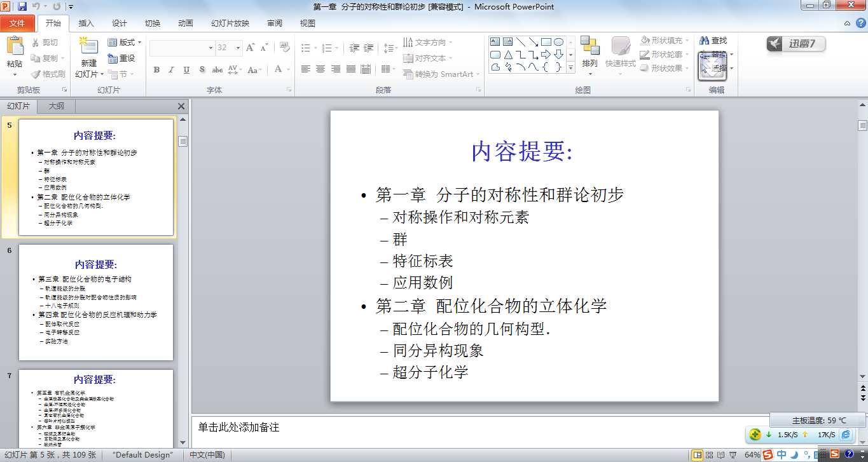Screen dimensions: 868x462
Task: Click Quick Styles (快速样式) button
Action: point(620,55)
